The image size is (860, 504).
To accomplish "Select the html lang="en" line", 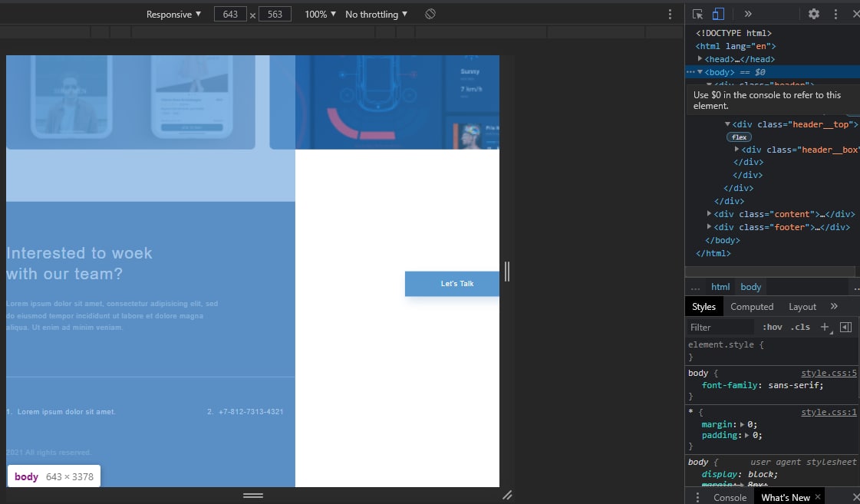I will [x=736, y=46].
